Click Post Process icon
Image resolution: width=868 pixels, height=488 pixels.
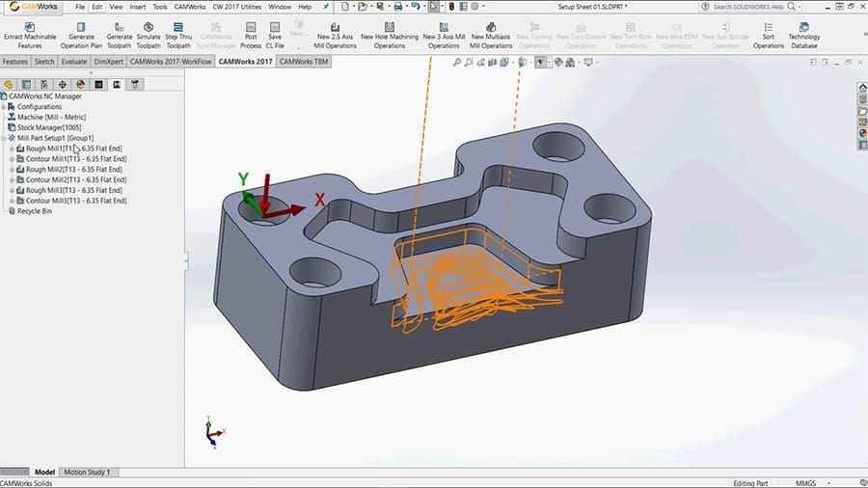point(251,27)
